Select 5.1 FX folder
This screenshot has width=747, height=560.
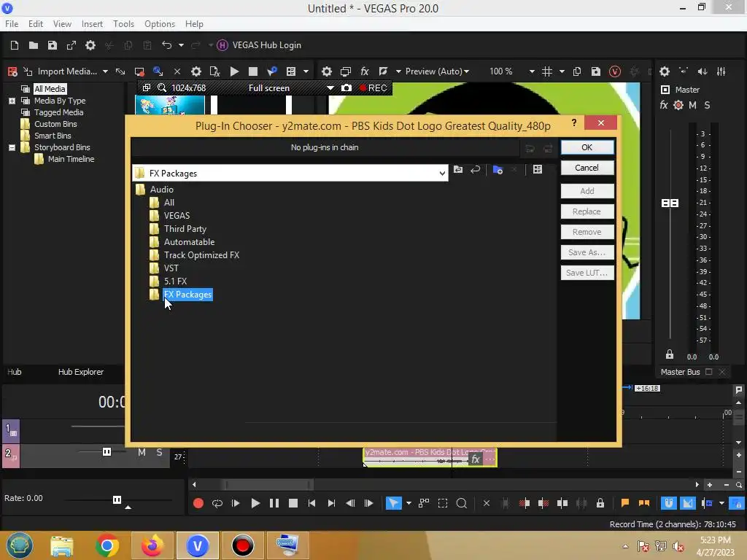click(x=175, y=281)
